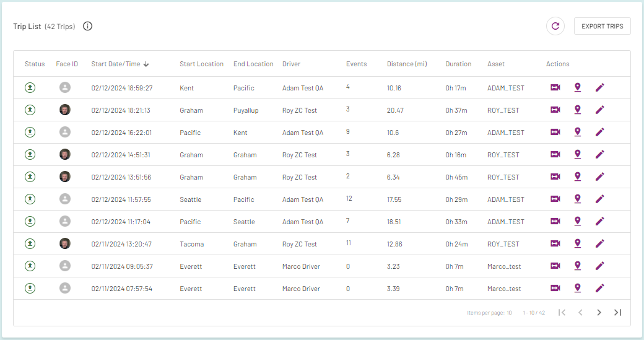
Task: Edit the 13:20:47 trip
Action: click(599, 243)
